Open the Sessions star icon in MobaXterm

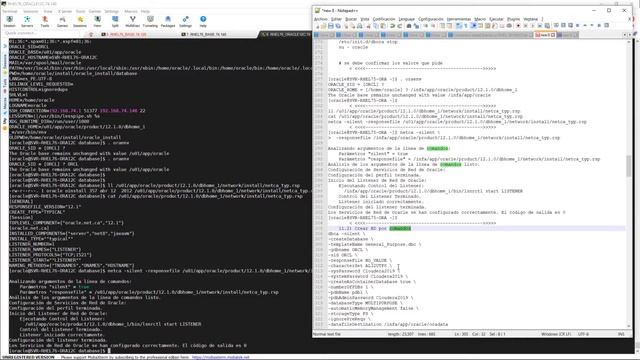coord(80,22)
